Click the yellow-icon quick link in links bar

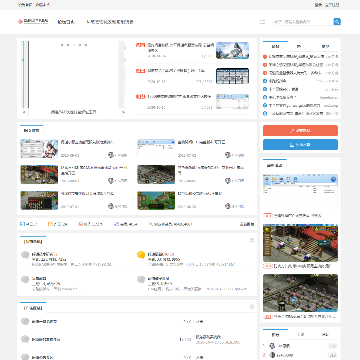pyautogui.click(x=57, y=224)
